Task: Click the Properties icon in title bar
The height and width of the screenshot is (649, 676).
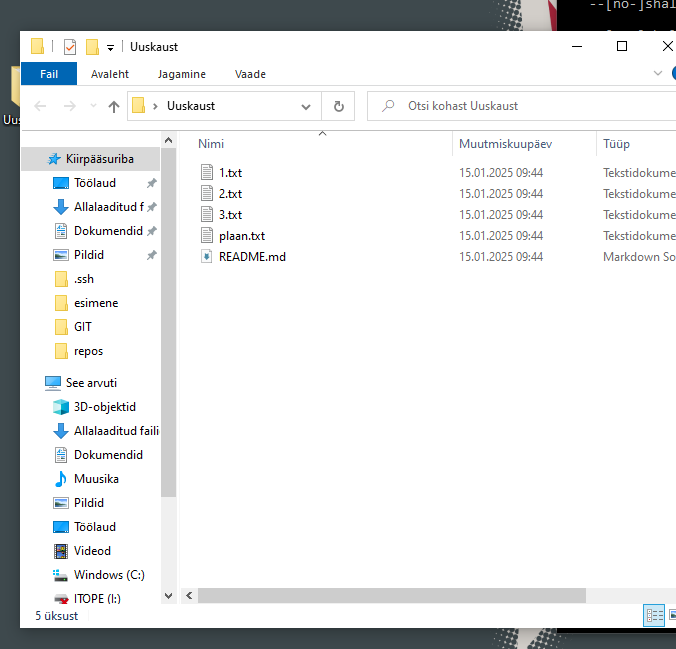Action: 69,47
